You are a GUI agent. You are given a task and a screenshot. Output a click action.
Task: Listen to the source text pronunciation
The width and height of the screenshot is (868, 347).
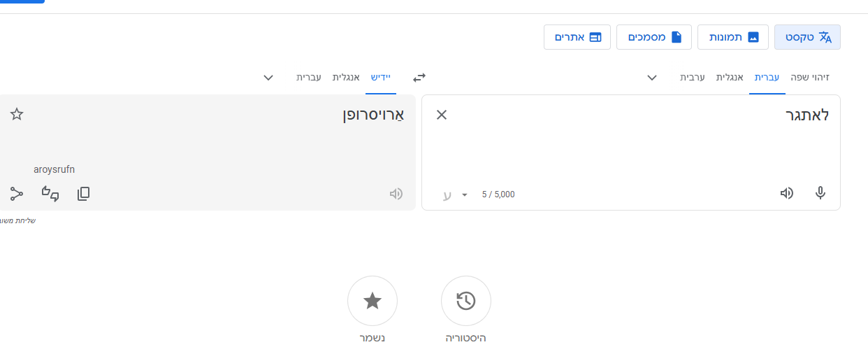(787, 193)
